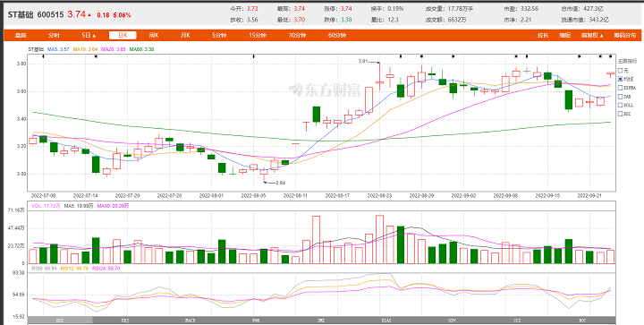Viewport: 644px width, 325px height.
Task: Click the 2022-07-08 date axis label
Action: 43,195
